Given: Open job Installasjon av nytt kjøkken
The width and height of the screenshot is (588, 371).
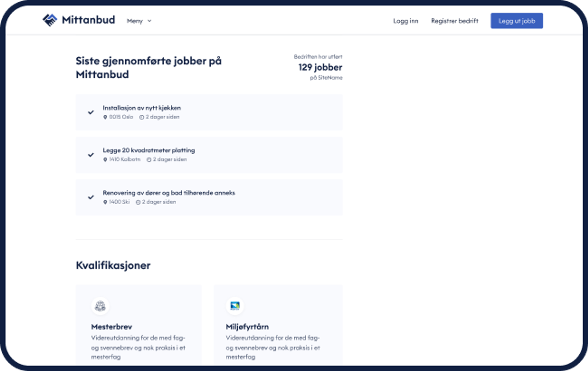Looking at the screenshot, I should 142,108.
